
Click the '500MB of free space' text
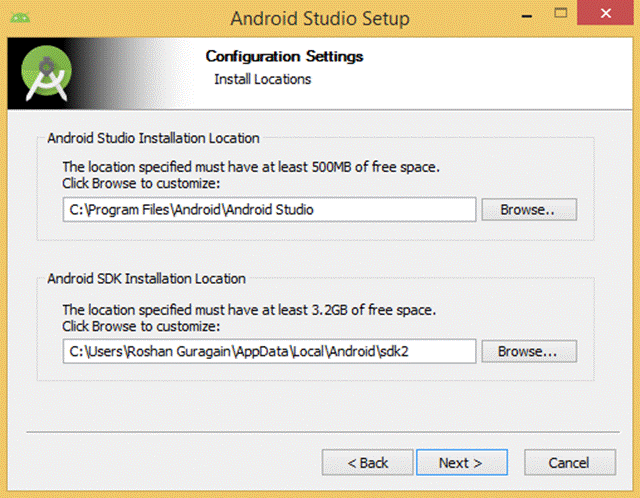376,167
